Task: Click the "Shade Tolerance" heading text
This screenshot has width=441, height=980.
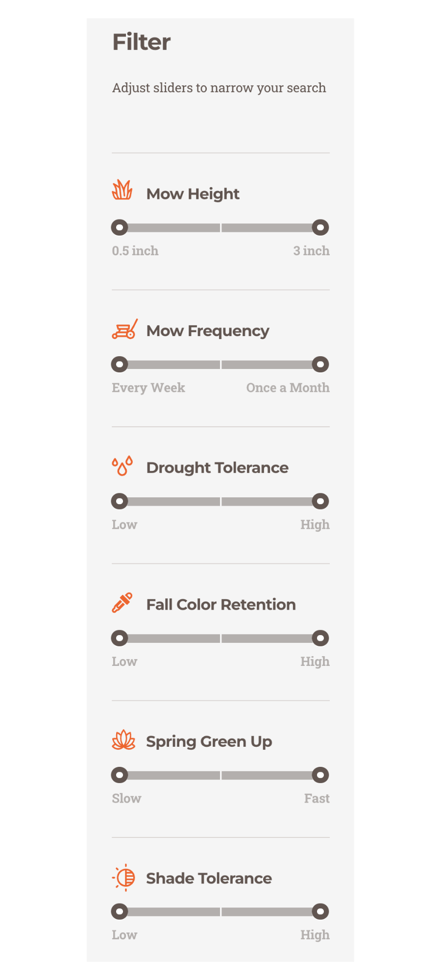Action: [x=209, y=878]
